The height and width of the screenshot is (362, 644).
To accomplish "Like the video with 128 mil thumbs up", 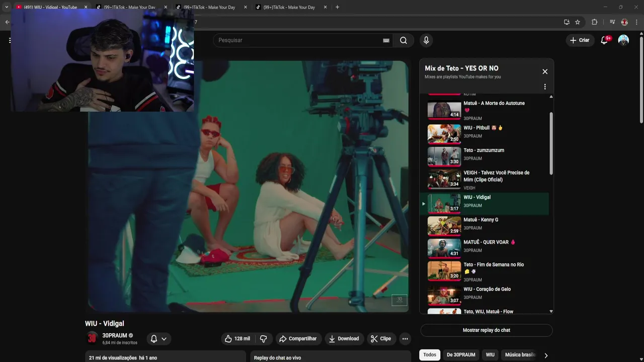I will 237,339.
